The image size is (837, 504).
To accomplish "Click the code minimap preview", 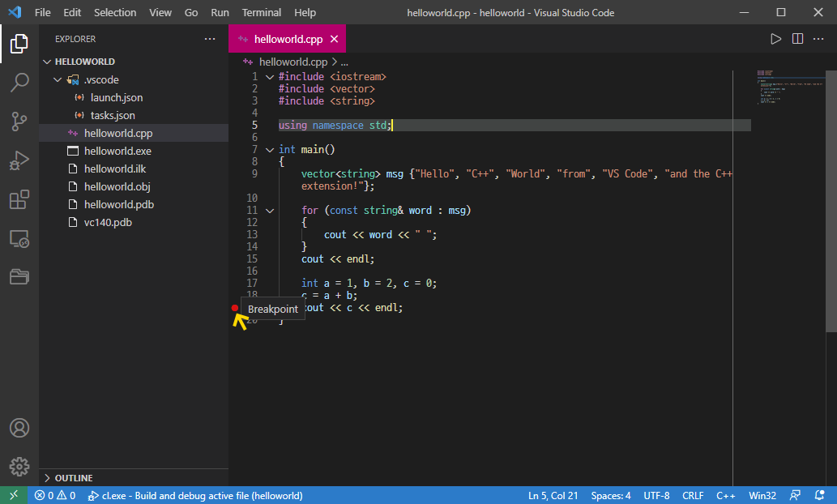I will click(x=790, y=87).
